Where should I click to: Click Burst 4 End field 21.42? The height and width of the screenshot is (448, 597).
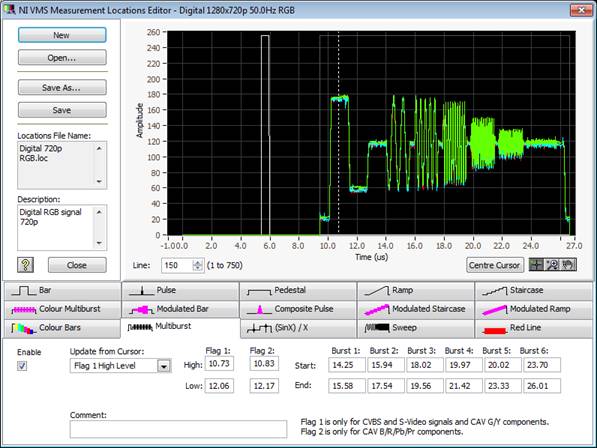464,386
